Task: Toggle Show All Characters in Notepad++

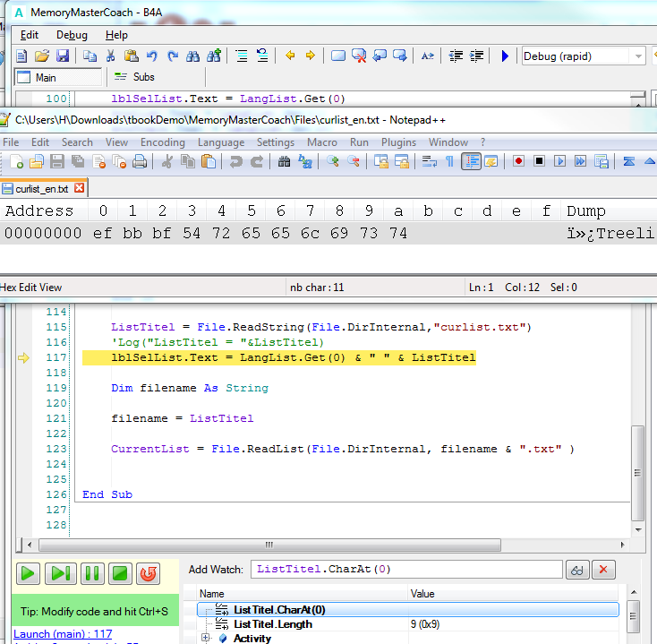Action: point(449,161)
